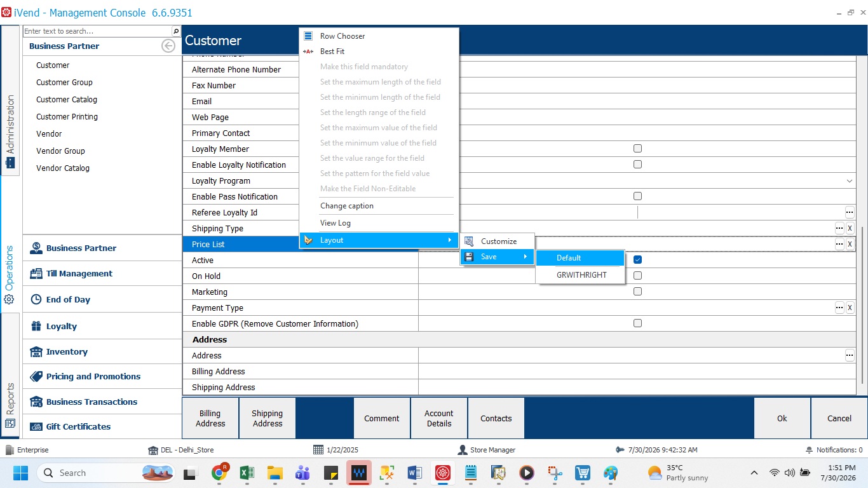Viewport: 868px width, 488px height.
Task: Open the End of Day section
Action: click(102, 300)
